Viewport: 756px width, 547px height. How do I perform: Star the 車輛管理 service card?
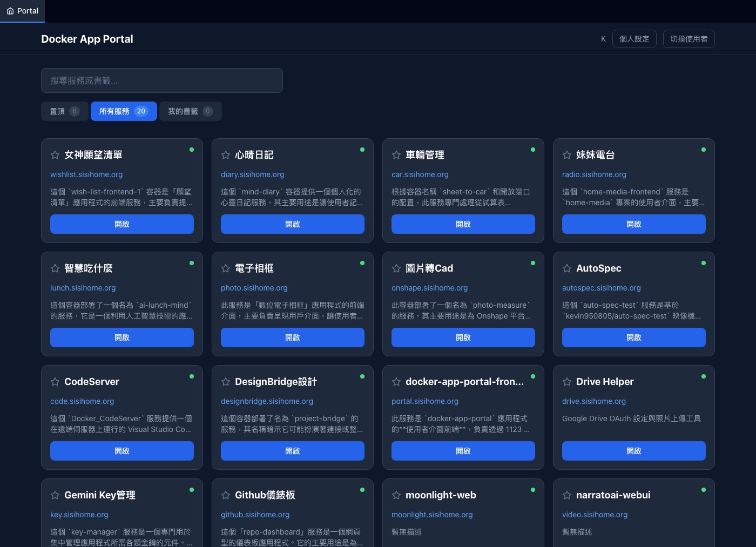click(396, 155)
